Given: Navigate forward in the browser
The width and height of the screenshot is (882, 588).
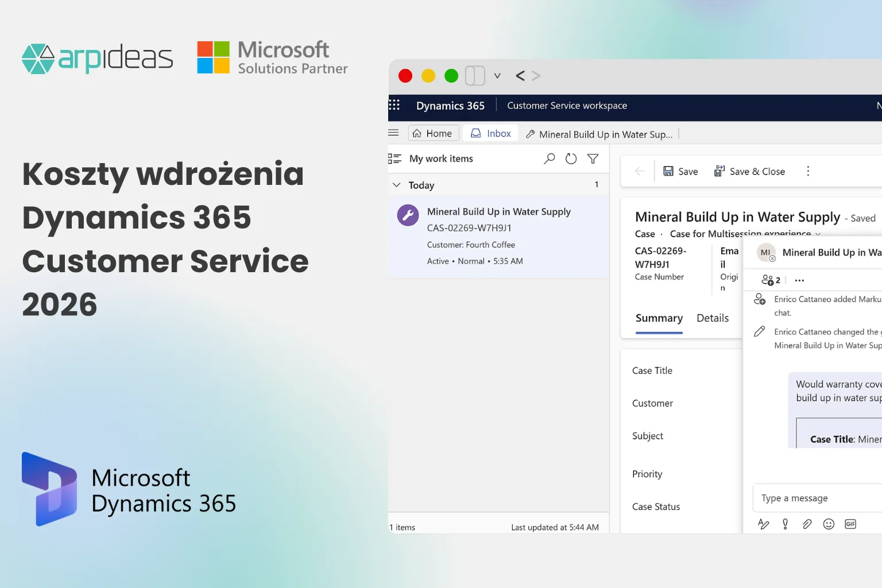Looking at the screenshot, I should pyautogui.click(x=536, y=76).
